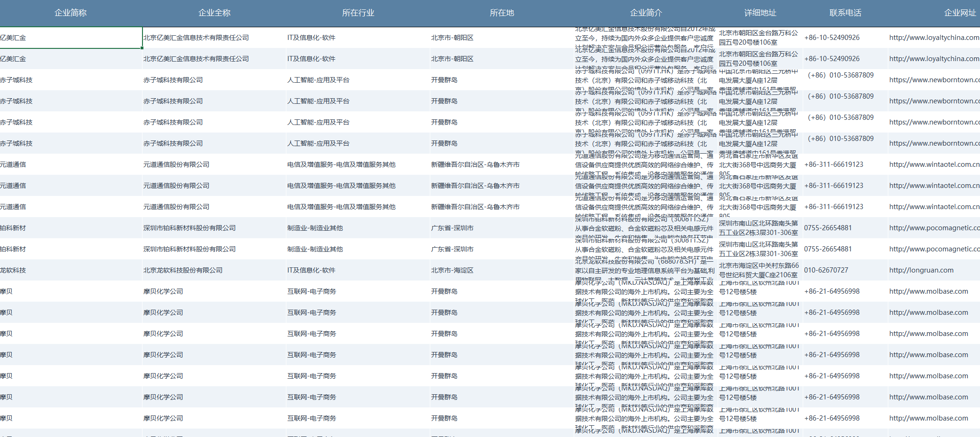Click 广东省-深圳市 in the second 铂科新材 row
The image size is (980, 437).
click(502, 249)
